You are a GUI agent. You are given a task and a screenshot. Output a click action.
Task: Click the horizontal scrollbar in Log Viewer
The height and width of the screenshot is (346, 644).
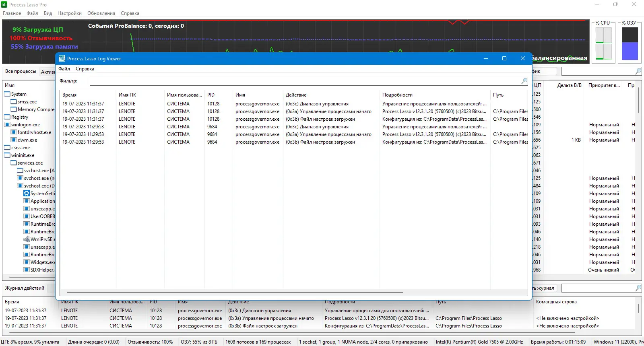pyautogui.click(x=235, y=292)
